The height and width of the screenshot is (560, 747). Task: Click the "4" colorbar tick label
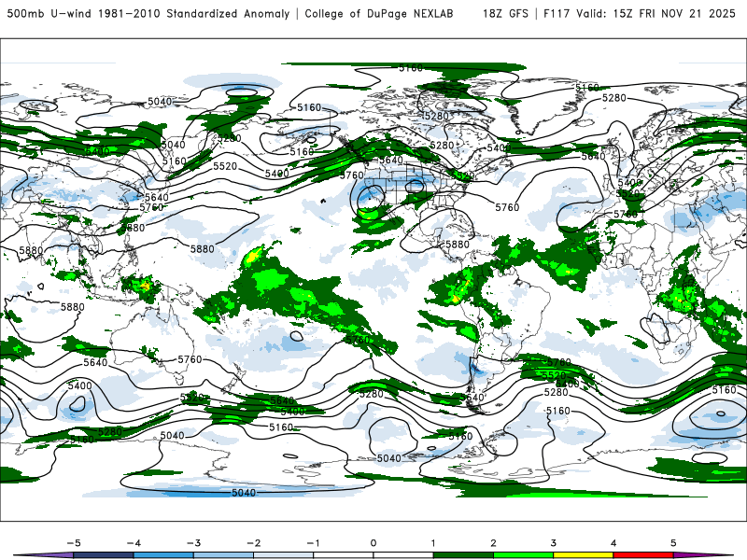click(x=613, y=543)
